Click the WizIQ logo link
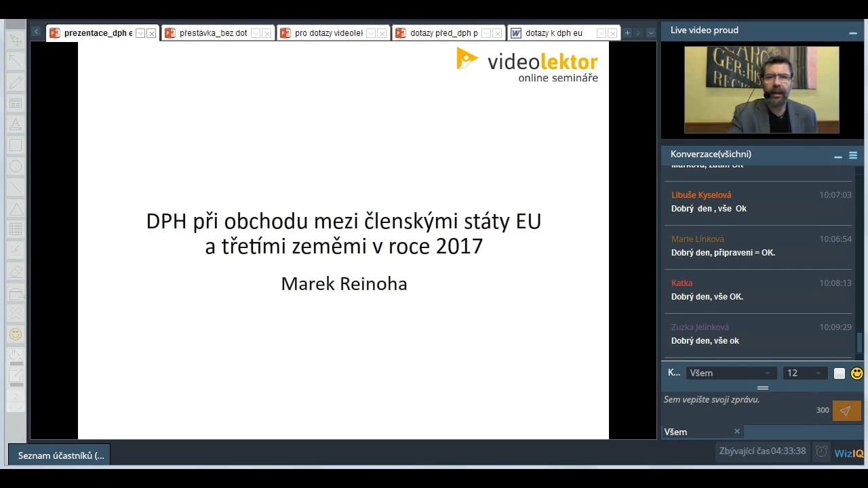 tap(848, 453)
